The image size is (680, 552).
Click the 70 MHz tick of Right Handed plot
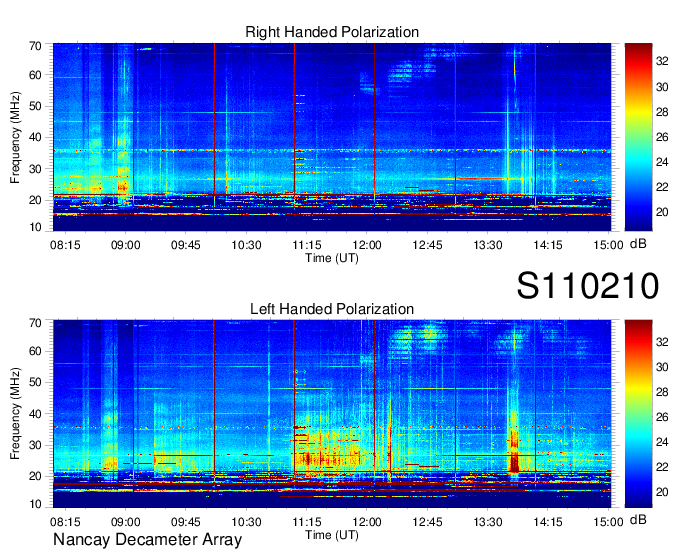coord(35,46)
